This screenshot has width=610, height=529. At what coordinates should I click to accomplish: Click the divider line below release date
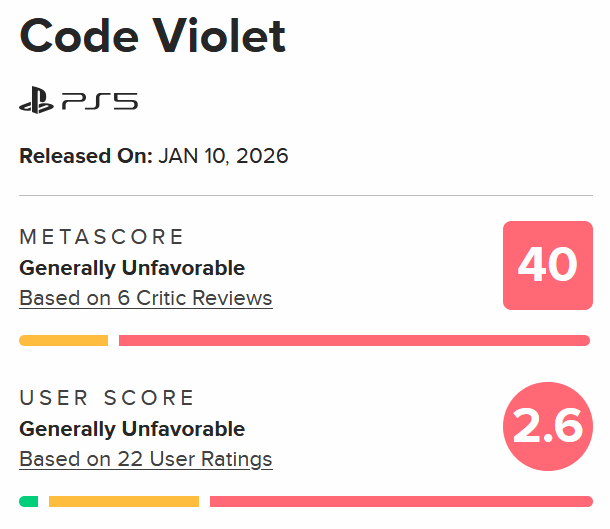click(305, 196)
